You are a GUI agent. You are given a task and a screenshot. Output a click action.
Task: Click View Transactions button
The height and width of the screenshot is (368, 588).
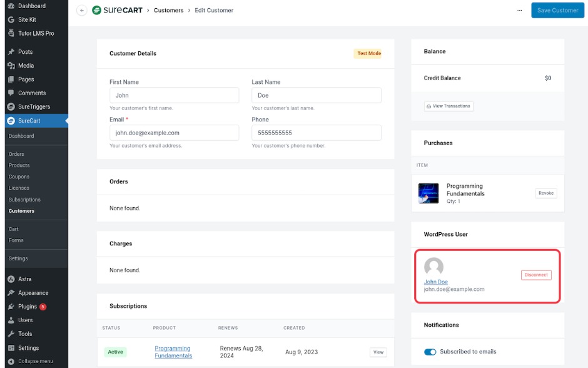pyautogui.click(x=449, y=106)
